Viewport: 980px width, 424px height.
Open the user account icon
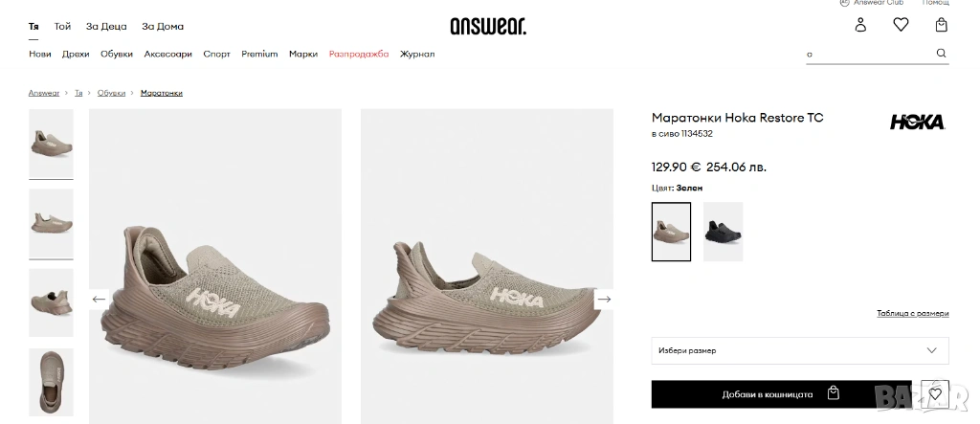(860, 25)
